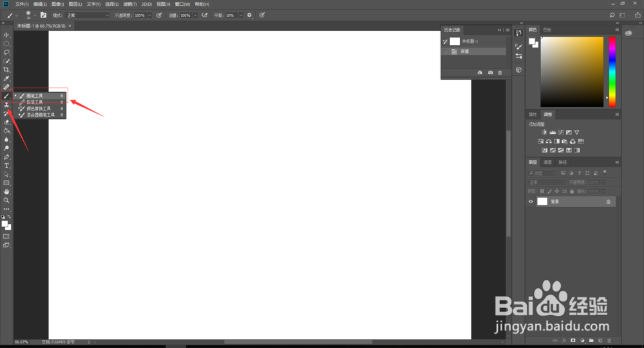Toggle pressure for size in options bar
The width and height of the screenshot is (644, 348).
(x=262, y=15)
